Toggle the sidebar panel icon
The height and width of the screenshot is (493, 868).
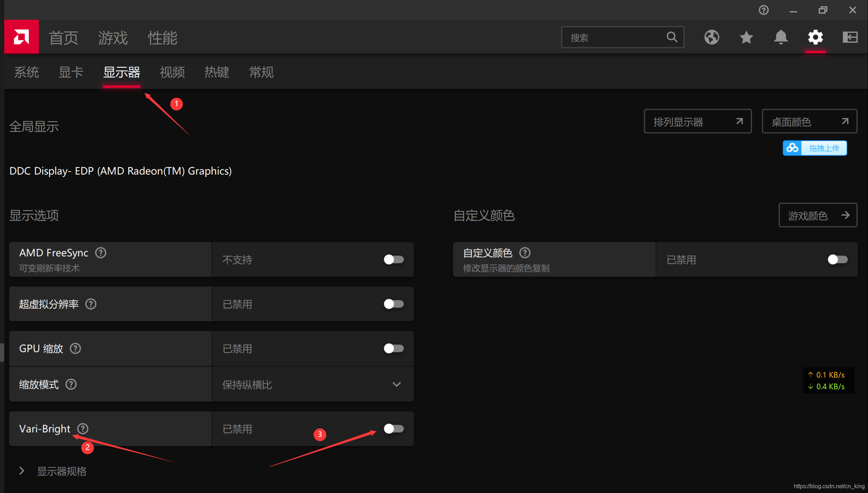pos(850,37)
